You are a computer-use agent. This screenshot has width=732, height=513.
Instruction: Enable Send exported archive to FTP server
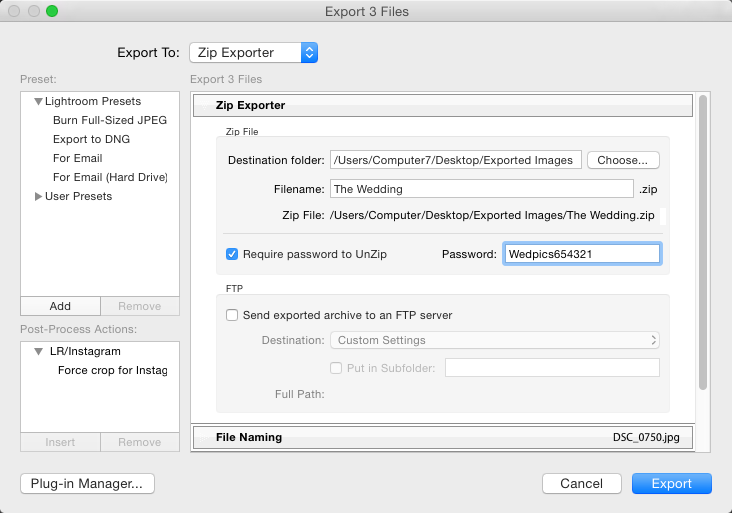pos(232,315)
